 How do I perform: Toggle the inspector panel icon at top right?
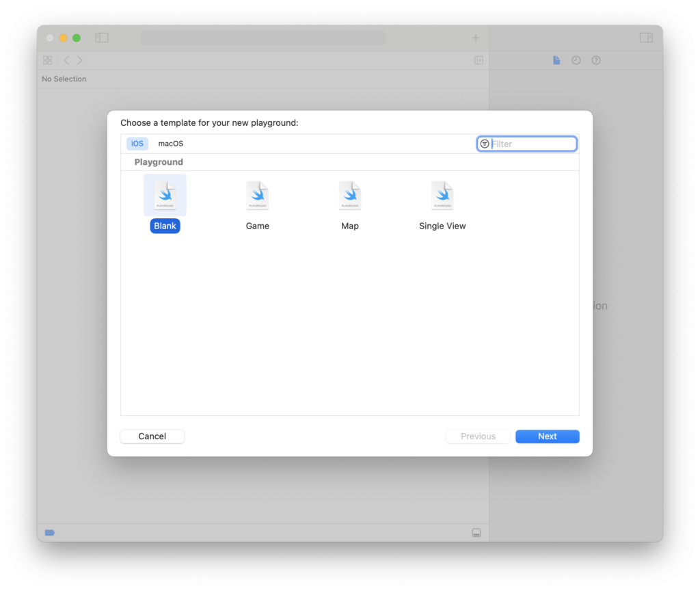point(646,38)
